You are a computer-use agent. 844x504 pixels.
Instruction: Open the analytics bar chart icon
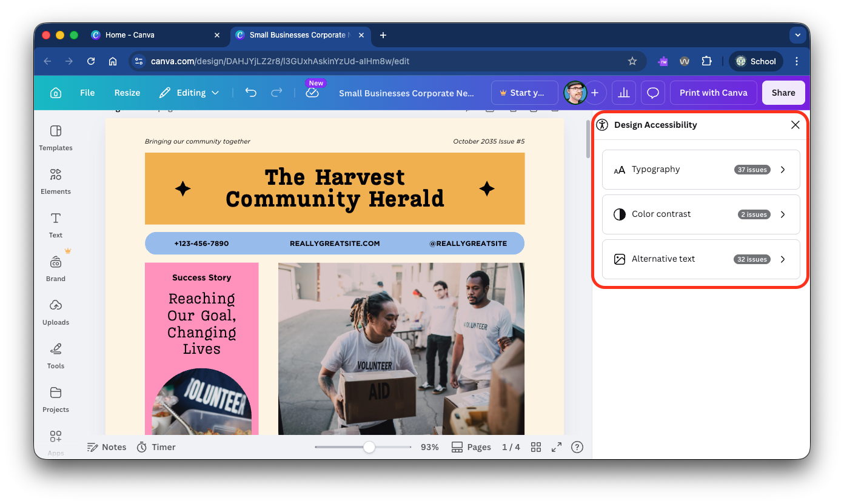623,93
